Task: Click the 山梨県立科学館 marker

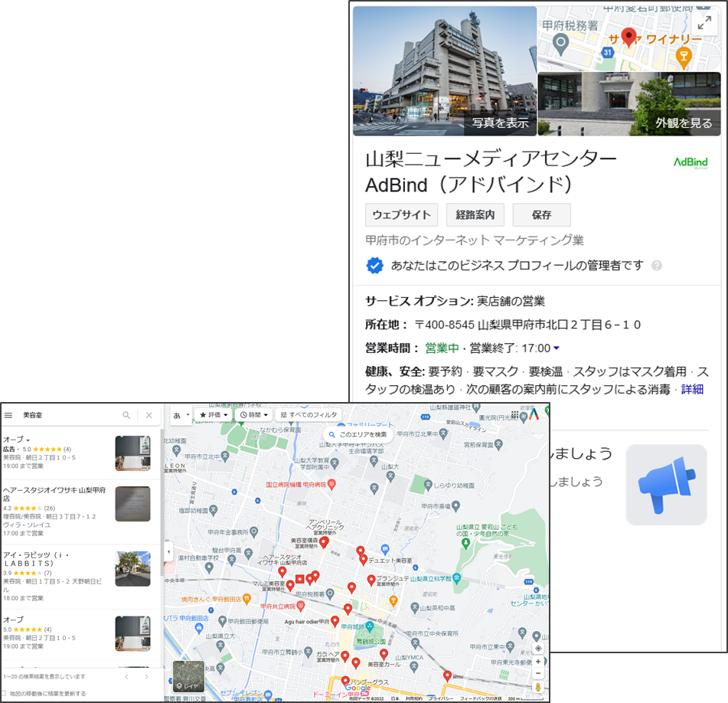Action: (457, 578)
